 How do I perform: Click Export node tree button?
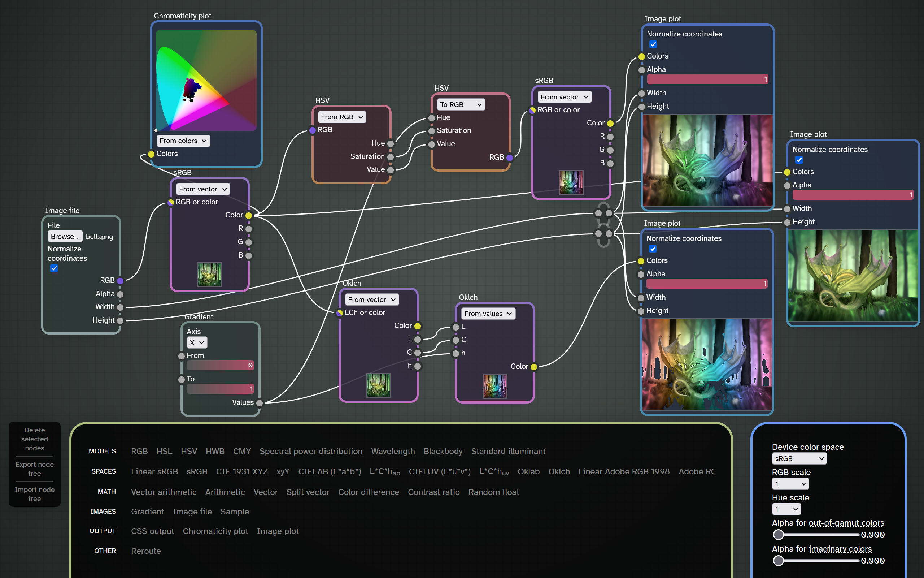click(x=34, y=469)
